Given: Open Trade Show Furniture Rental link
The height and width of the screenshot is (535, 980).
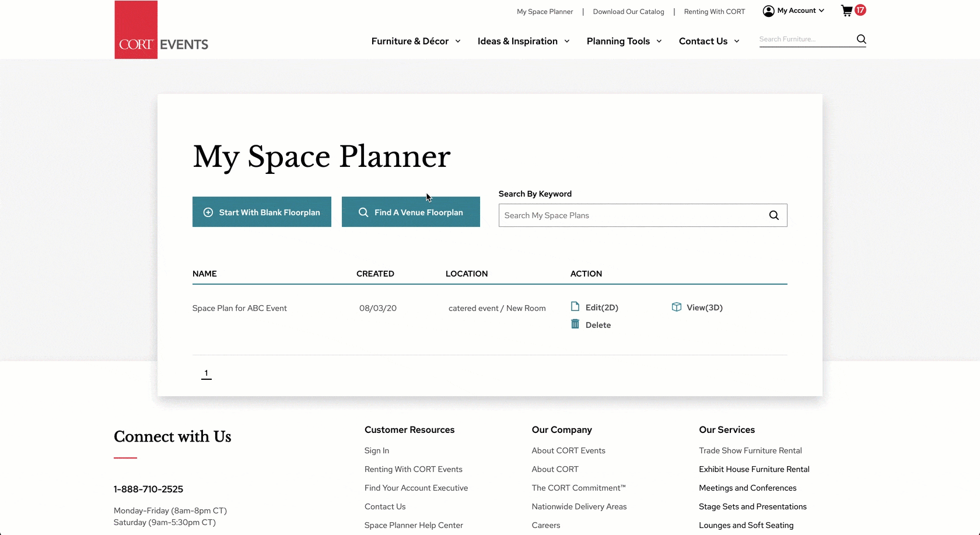Looking at the screenshot, I should pos(750,450).
